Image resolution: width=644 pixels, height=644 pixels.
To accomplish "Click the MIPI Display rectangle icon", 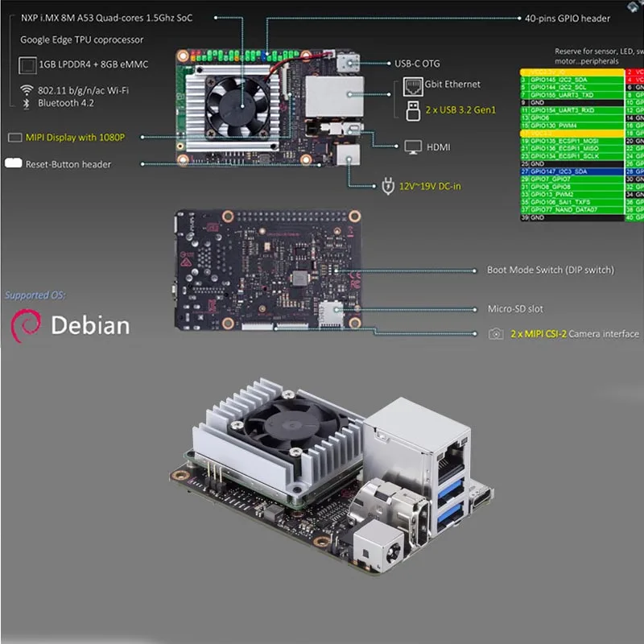I will 14,138.
